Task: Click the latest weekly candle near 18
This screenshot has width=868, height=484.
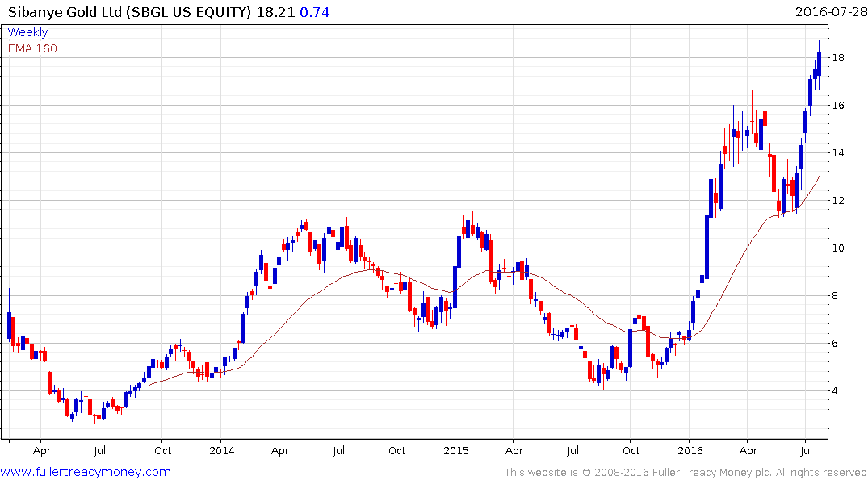Action: tap(820, 64)
